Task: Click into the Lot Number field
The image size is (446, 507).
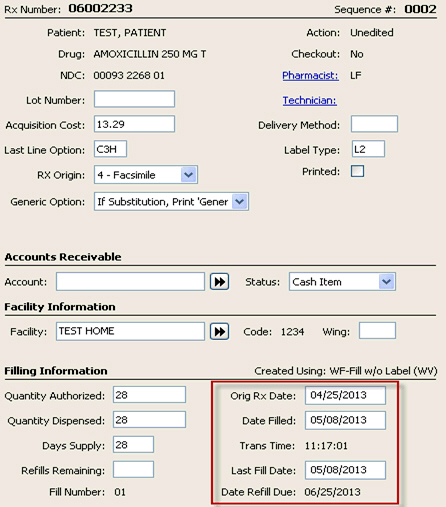Action: 134,99
